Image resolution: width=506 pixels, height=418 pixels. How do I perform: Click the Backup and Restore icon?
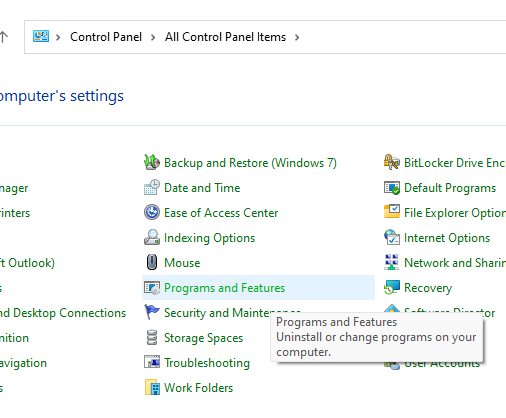click(x=152, y=162)
